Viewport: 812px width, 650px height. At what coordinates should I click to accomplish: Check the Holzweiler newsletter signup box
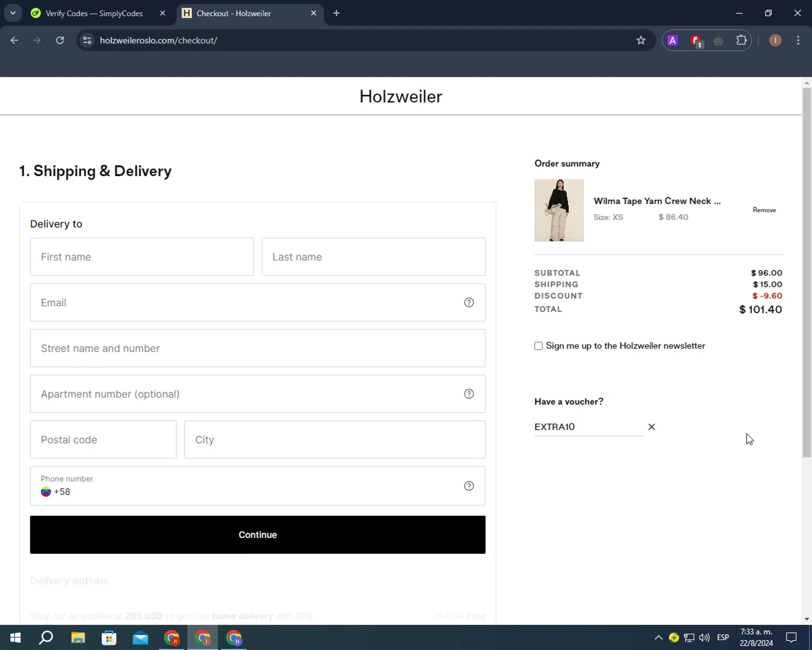[x=539, y=346]
